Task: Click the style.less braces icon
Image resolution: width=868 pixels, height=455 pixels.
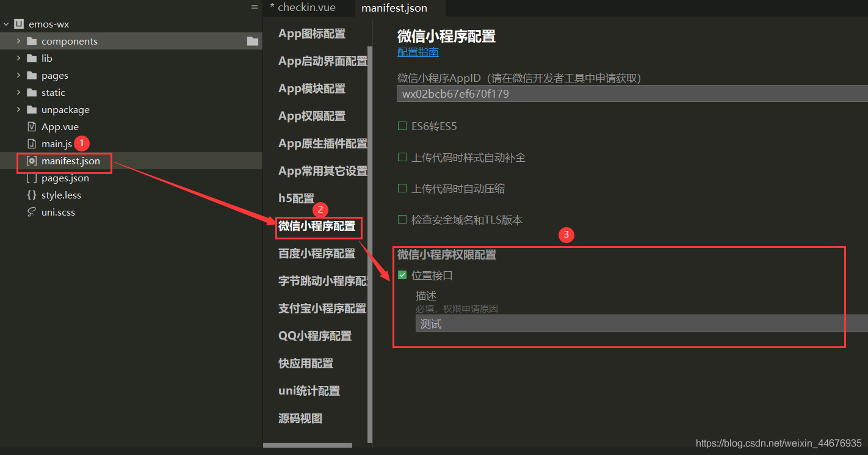Action: [32, 195]
